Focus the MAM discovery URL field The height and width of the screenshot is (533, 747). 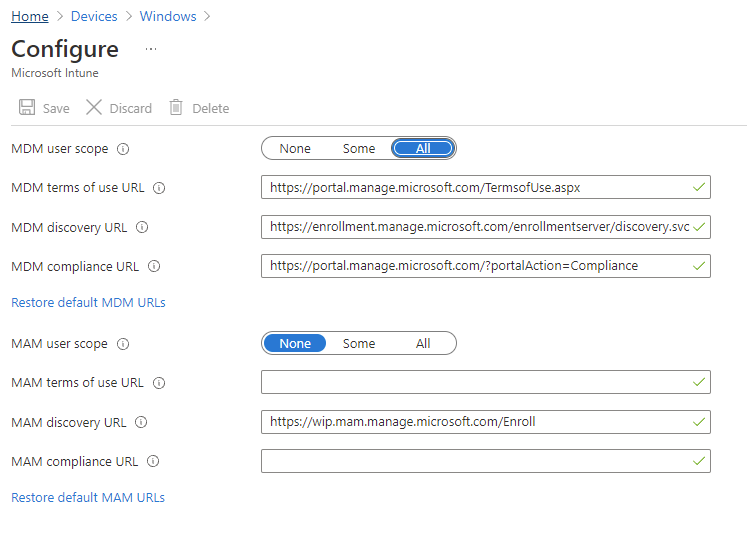tap(485, 422)
